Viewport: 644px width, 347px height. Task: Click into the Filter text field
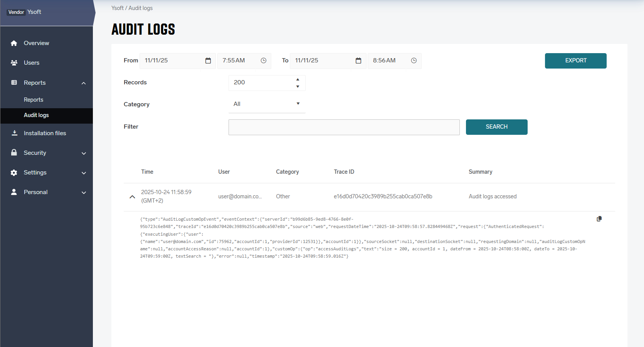point(344,127)
